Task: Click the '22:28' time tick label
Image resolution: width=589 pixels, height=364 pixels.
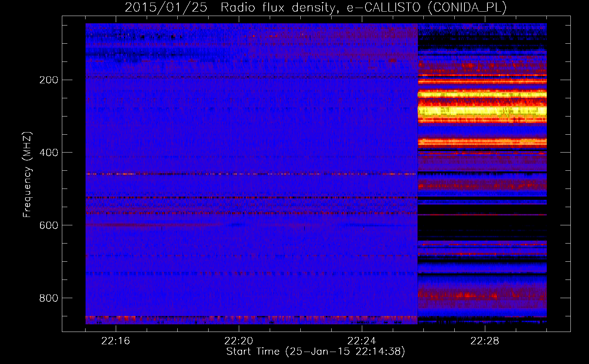Action: point(485,341)
